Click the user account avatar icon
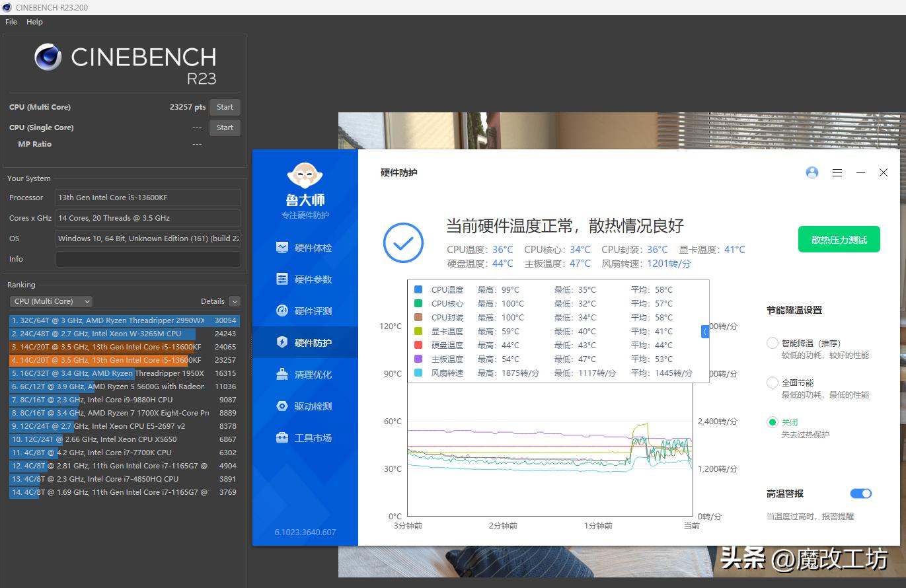Image resolution: width=906 pixels, height=588 pixels. (812, 172)
